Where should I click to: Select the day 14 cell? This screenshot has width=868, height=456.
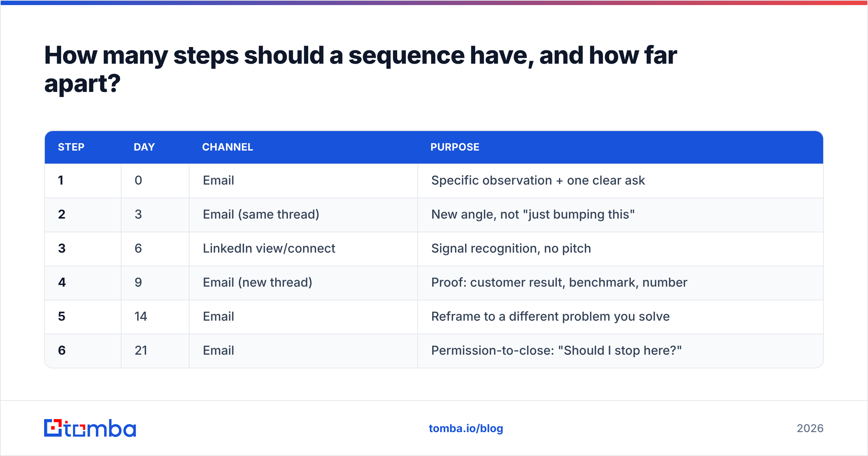click(x=155, y=317)
